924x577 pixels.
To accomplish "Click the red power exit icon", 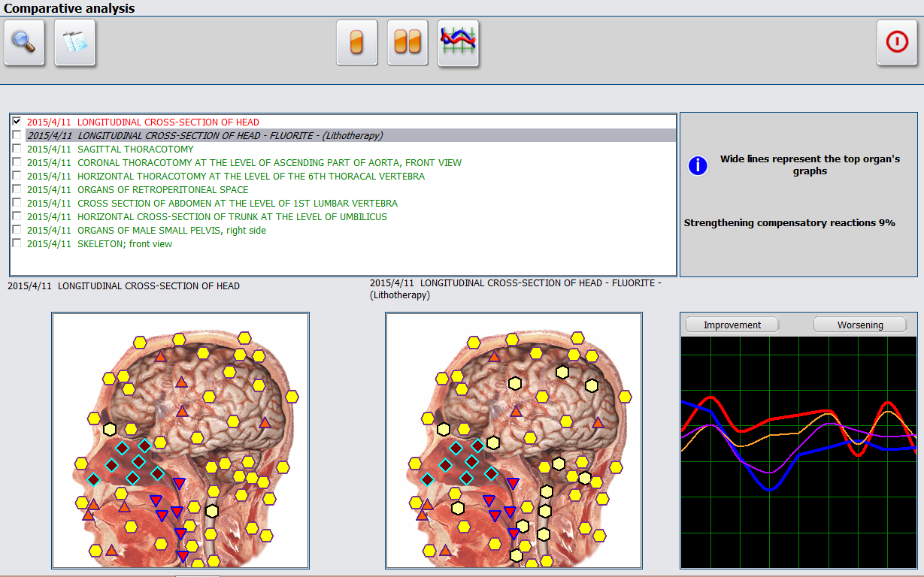I will [x=897, y=43].
